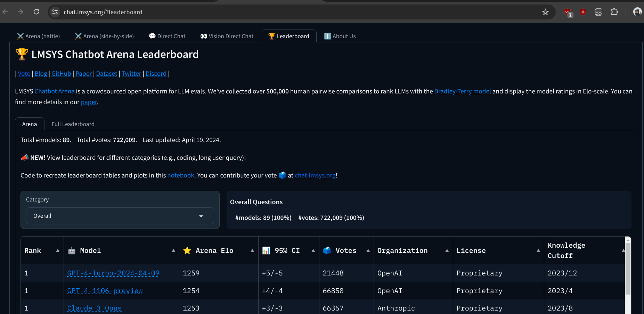Viewport: 644px width, 314px height.
Task: Click the browser forward arrow
Action: 21,12
